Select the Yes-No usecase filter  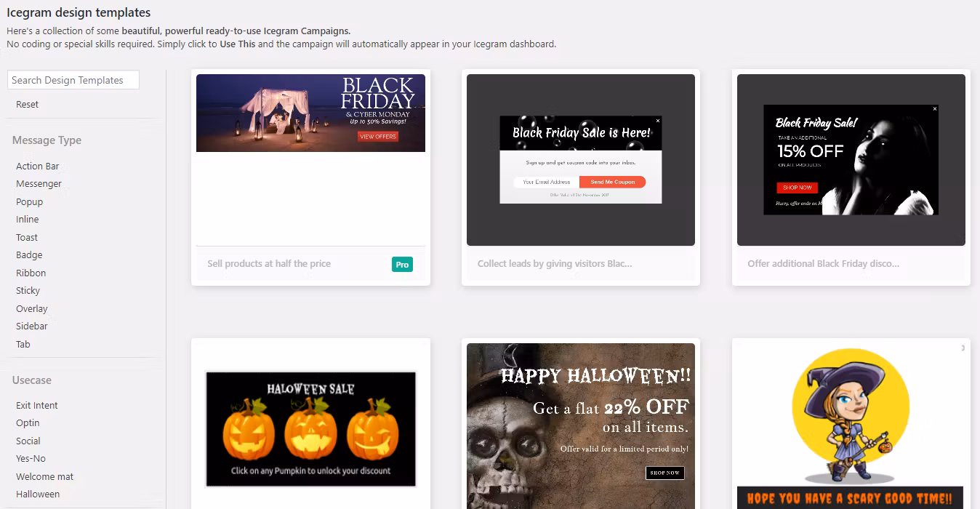30,458
